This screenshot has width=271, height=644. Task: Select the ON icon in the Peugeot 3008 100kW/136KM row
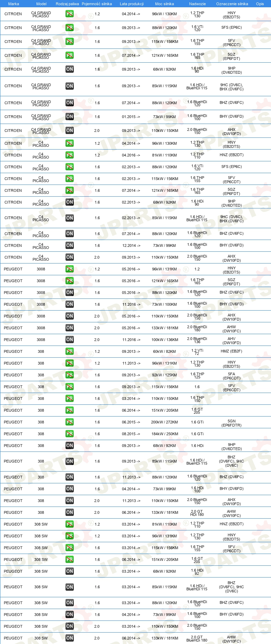point(70,340)
